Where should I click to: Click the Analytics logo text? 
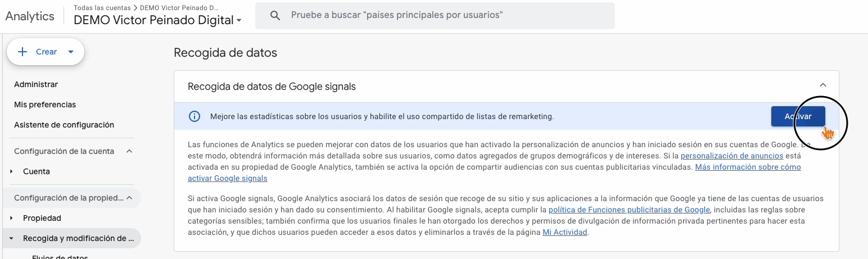click(30, 16)
